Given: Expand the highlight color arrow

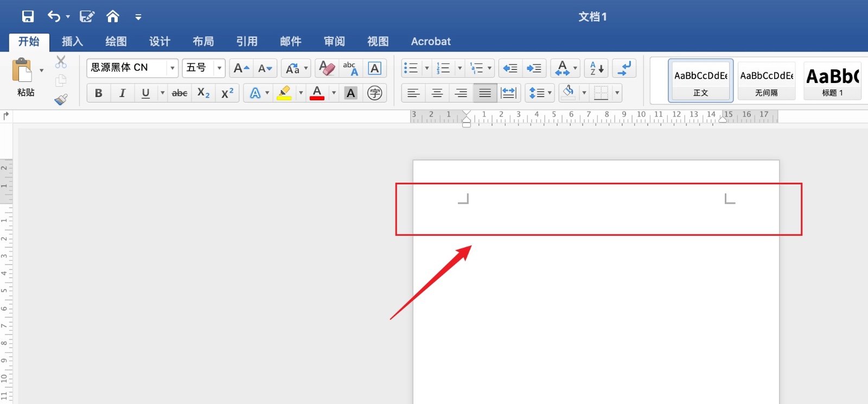Looking at the screenshot, I should (x=301, y=93).
